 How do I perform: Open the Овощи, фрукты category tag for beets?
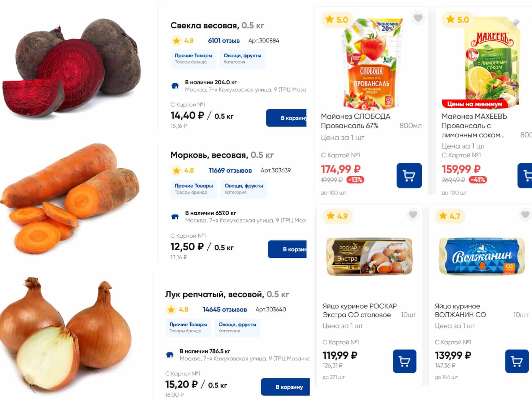[242, 58]
